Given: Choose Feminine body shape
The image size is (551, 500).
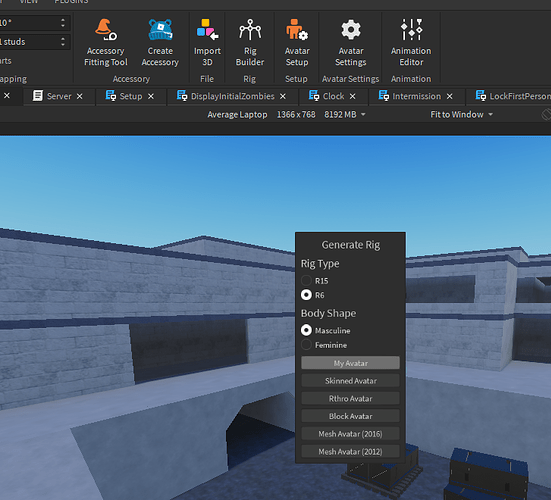Looking at the screenshot, I should (306, 345).
